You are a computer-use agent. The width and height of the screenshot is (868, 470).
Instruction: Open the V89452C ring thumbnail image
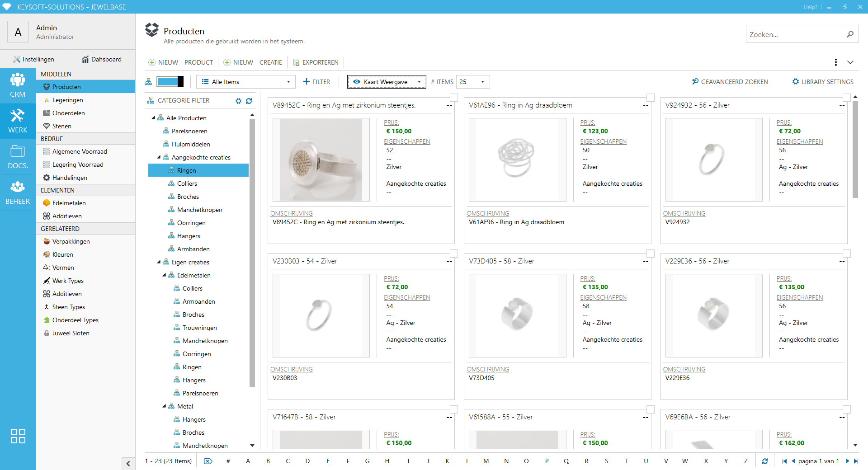click(321, 160)
